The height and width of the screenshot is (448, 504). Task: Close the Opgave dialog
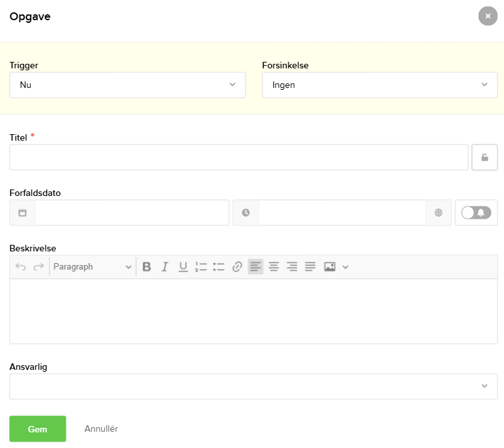point(488,16)
